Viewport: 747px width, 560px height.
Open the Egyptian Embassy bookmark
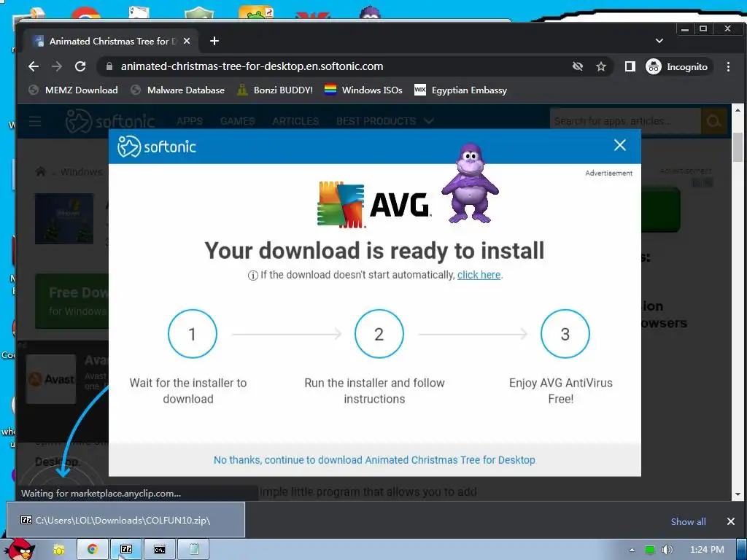click(x=461, y=90)
